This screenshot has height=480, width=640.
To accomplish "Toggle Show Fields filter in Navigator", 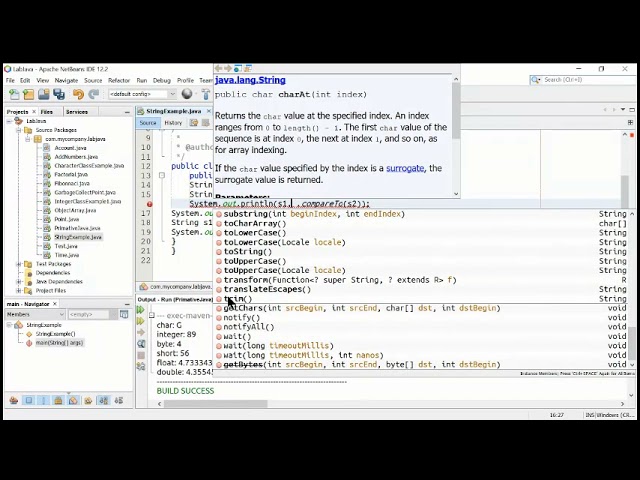I will (29, 400).
